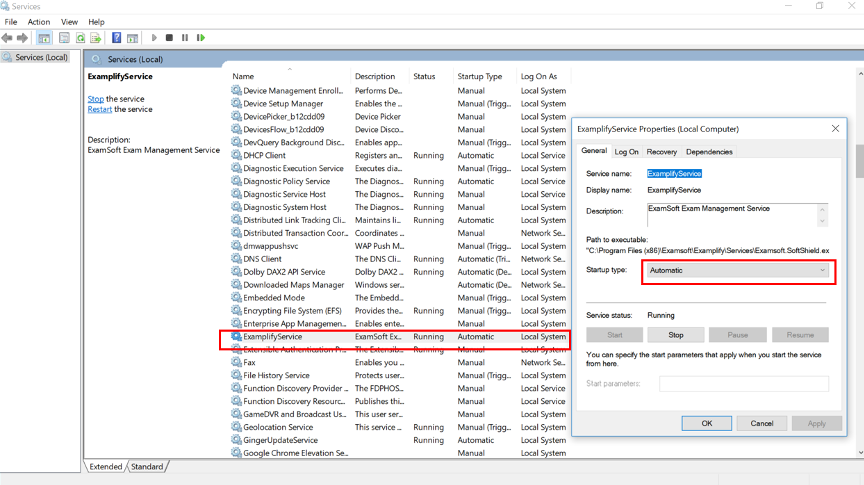Switch to the Log On tab
Image resolution: width=864 pixels, height=485 pixels.
click(627, 152)
